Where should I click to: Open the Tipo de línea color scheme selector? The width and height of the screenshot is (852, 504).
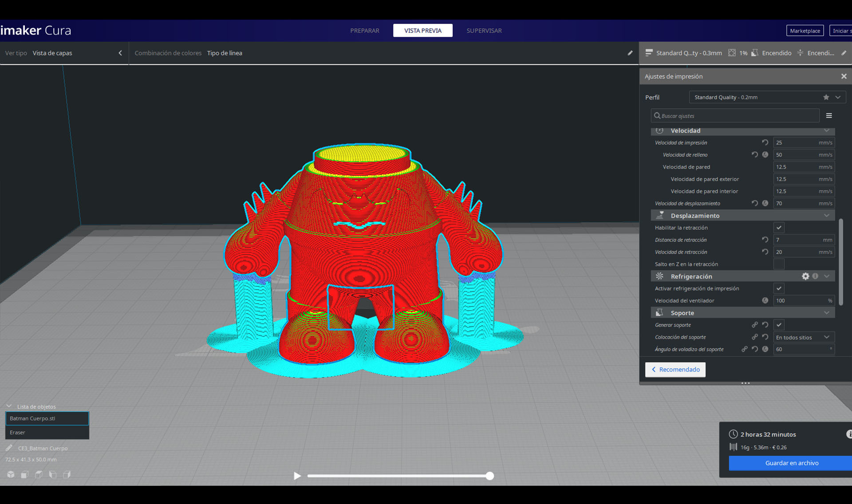(225, 53)
